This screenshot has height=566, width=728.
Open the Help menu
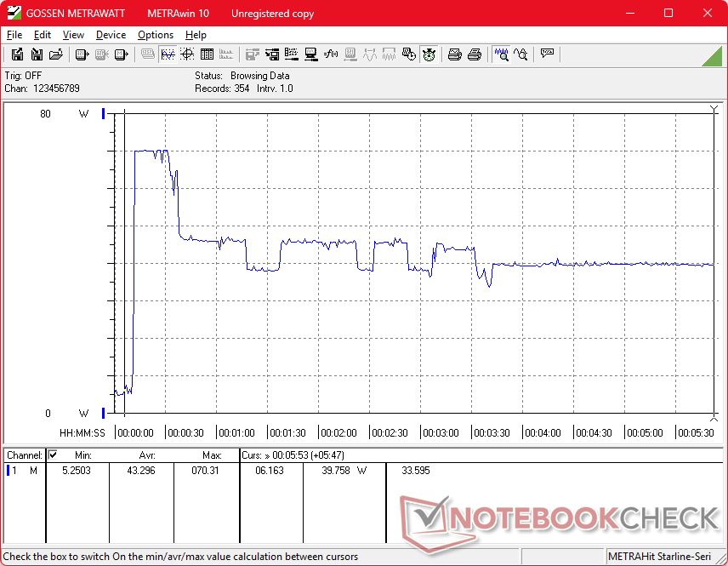point(196,35)
